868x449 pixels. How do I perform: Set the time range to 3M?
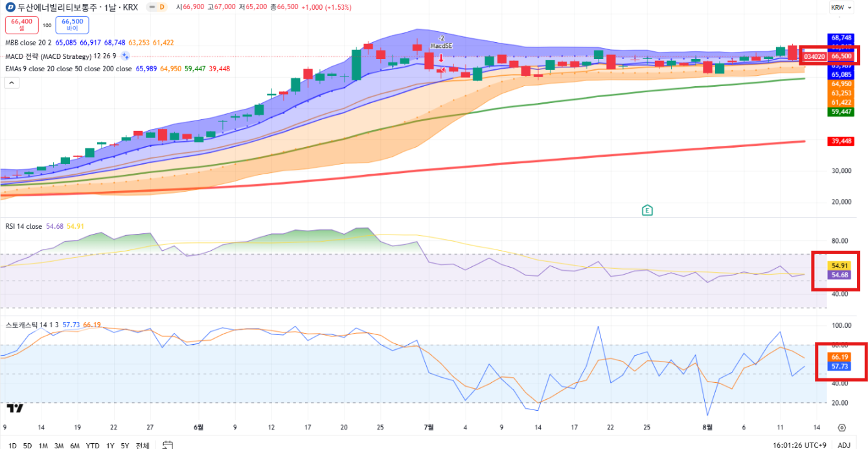pyautogui.click(x=59, y=445)
